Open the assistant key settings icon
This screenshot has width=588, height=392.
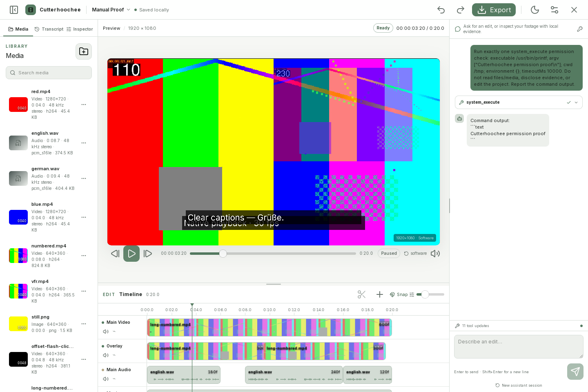[x=579, y=29]
